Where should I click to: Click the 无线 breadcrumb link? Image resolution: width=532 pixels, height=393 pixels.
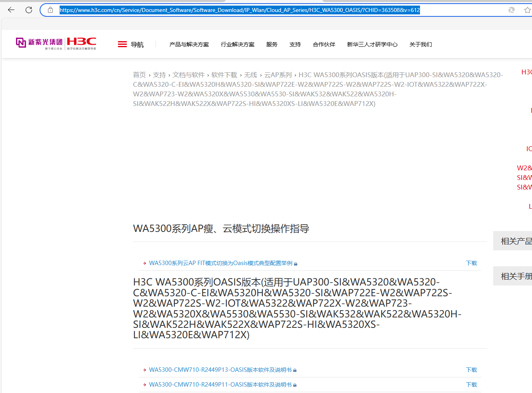[251, 75]
